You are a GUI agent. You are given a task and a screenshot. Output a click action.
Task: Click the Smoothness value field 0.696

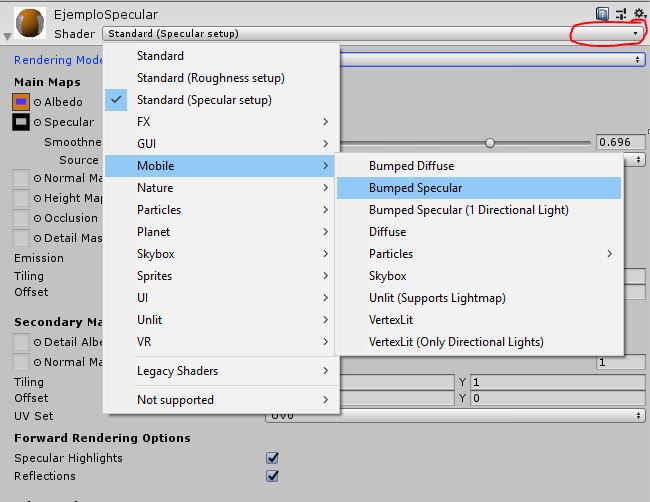[x=620, y=142]
